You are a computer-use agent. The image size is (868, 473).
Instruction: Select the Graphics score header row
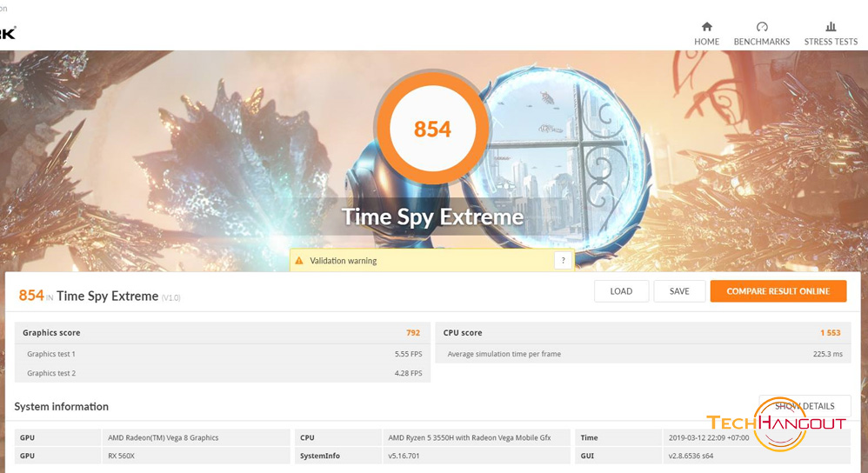pyautogui.click(x=223, y=333)
